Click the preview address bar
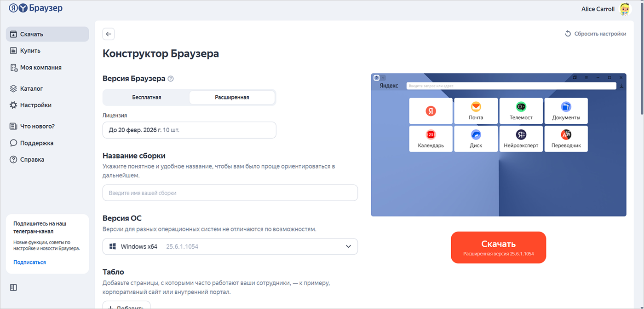Viewport: 644px width, 309px height. point(511,86)
